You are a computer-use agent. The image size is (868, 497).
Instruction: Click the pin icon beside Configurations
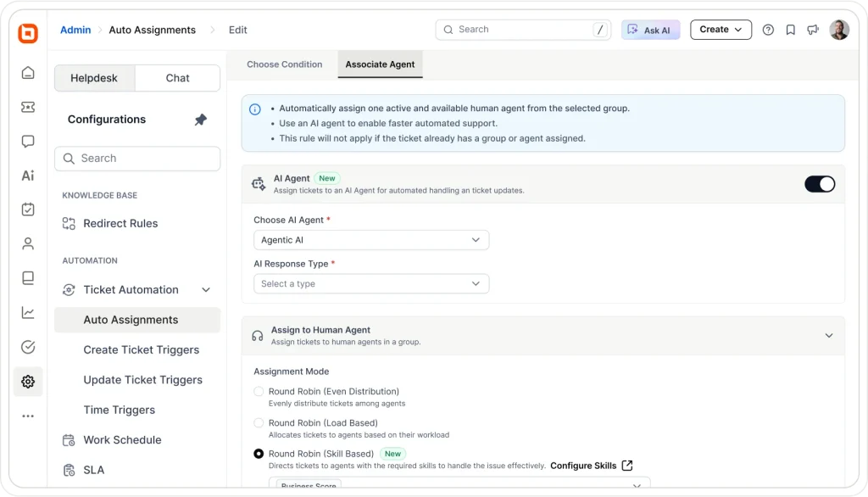200,120
